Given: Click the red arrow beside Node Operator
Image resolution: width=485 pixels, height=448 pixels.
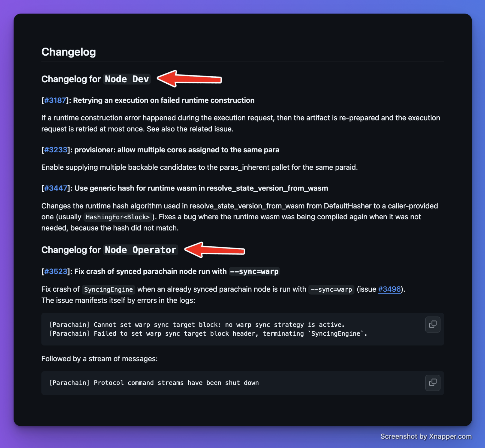Looking at the screenshot, I should tap(215, 250).
